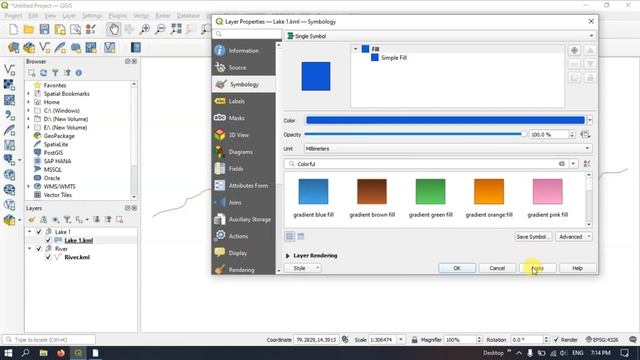
Task: Open the Masks section in sidebar
Action: tap(243, 118)
